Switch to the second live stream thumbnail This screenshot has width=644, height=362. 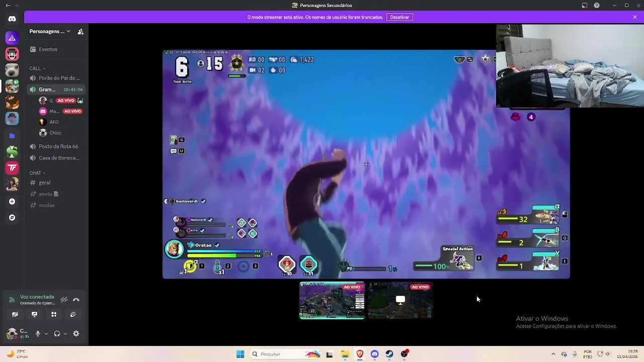[400, 300]
